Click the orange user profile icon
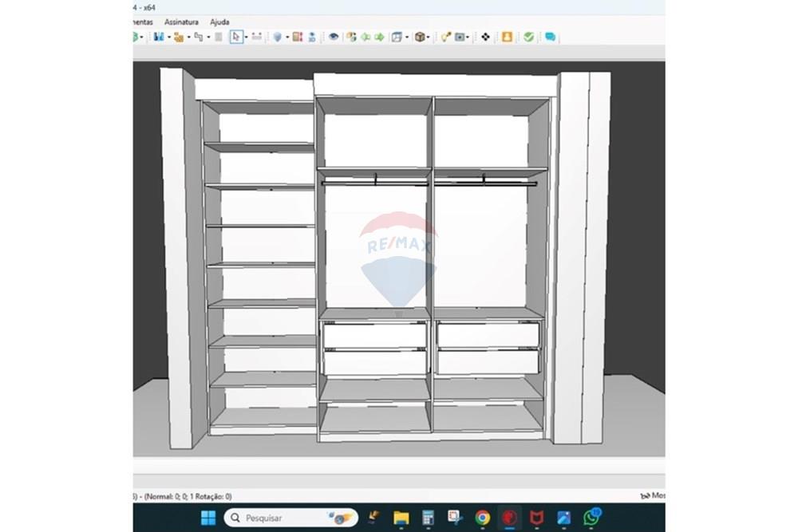This screenshot has width=798, height=532. coord(507,37)
